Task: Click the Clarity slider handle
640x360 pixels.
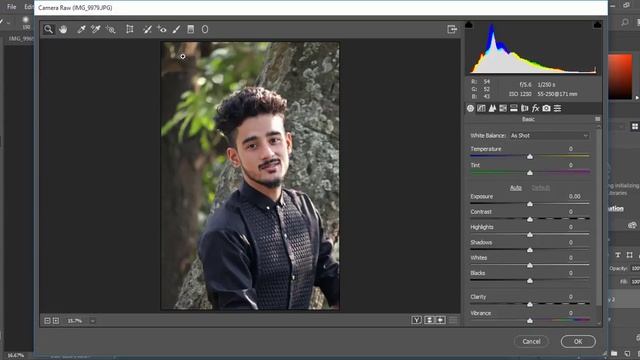Action: 530,304
